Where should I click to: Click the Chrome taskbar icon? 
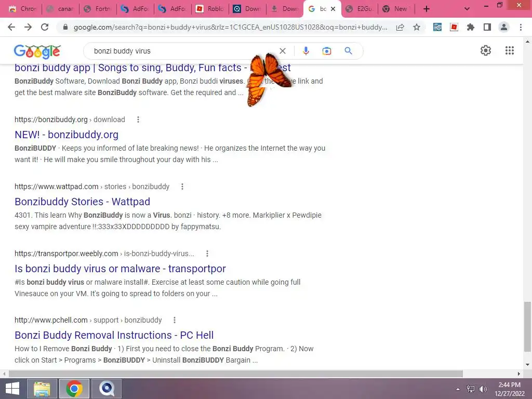point(74,389)
